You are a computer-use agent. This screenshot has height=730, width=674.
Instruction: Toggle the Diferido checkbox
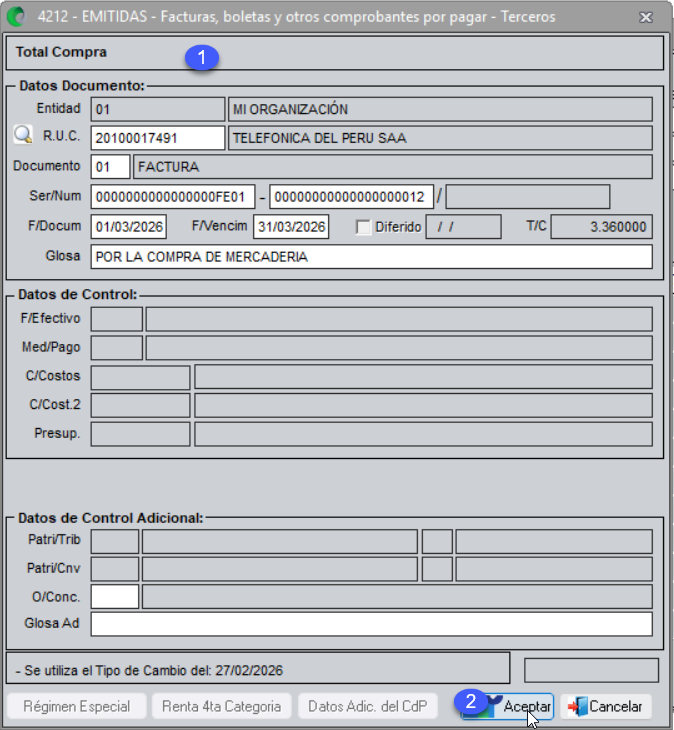pyautogui.click(x=363, y=227)
